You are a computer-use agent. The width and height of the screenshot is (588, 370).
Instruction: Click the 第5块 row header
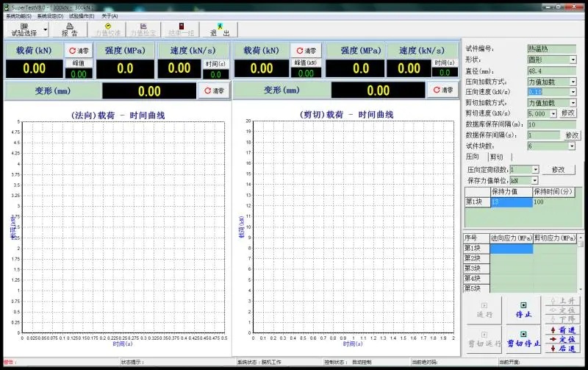point(476,288)
